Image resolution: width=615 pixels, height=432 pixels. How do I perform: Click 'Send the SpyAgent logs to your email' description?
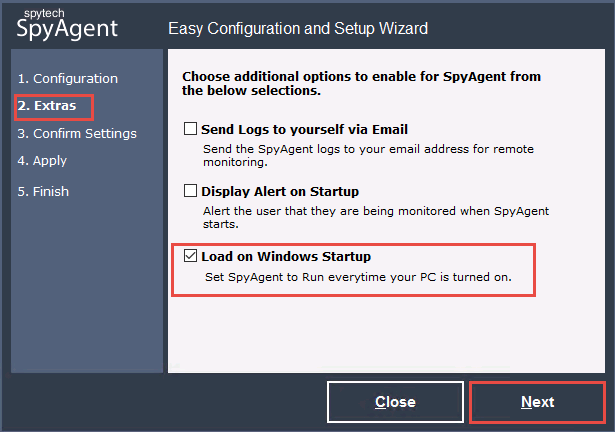point(368,155)
